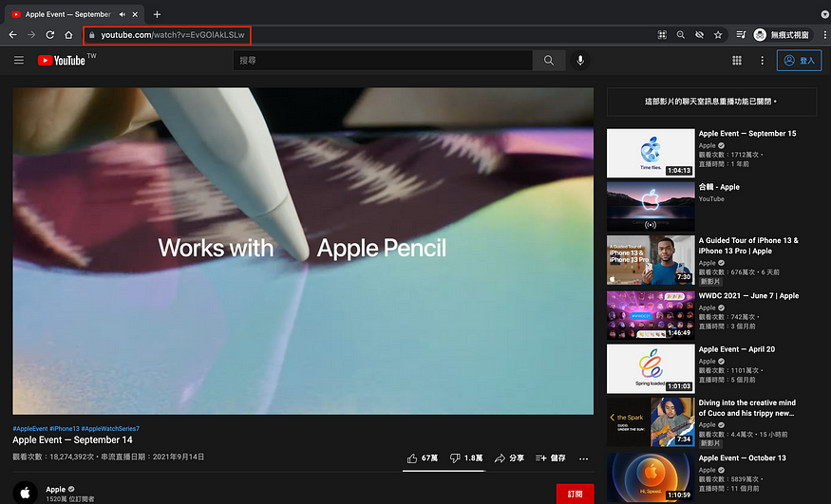The height and width of the screenshot is (504, 831).
Task: Open the #AppleEvent hashtag link
Action: point(30,429)
